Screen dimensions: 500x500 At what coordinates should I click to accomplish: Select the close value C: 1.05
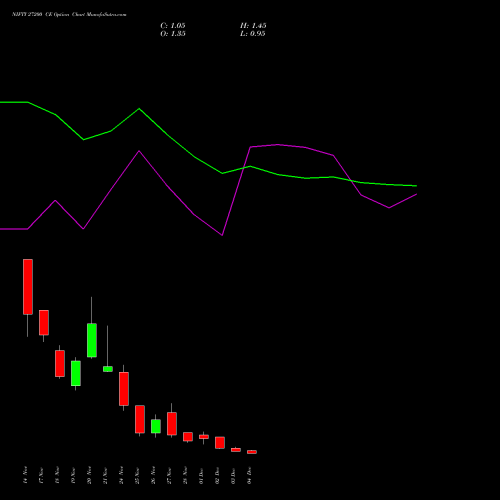[x=173, y=26]
